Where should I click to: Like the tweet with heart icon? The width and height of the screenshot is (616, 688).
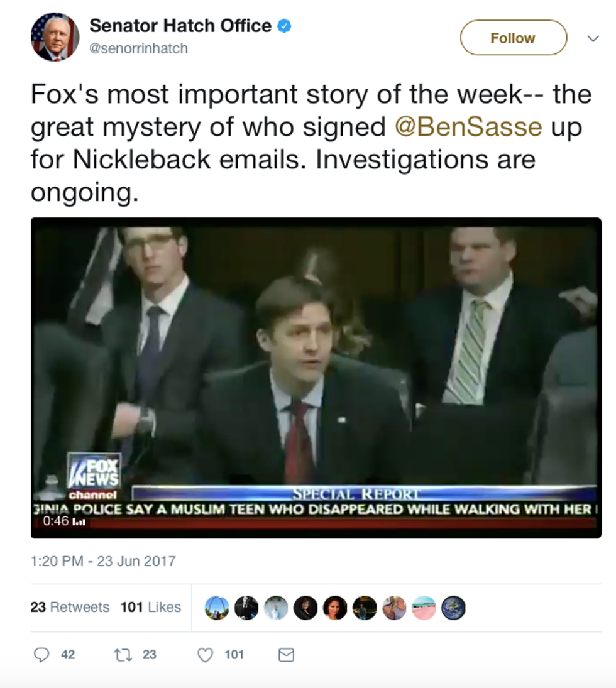(x=205, y=655)
